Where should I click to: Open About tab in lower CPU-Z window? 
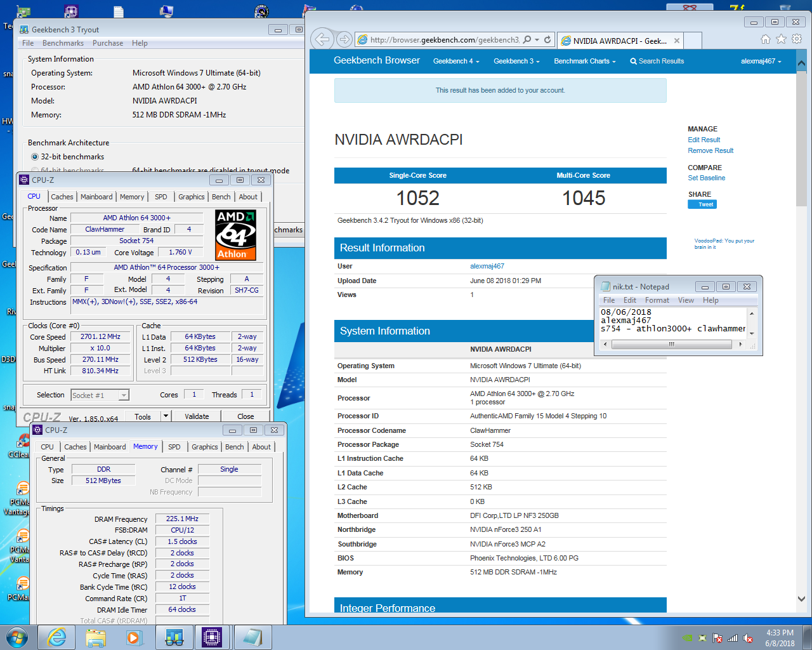pos(261,447)
